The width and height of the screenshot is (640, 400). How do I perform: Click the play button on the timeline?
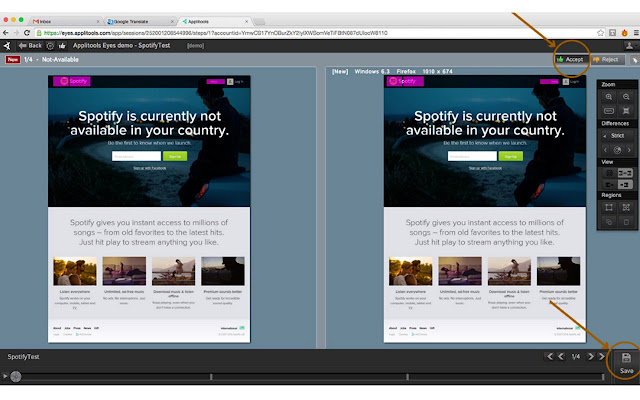pyautogui.click(x=5, y=376)
